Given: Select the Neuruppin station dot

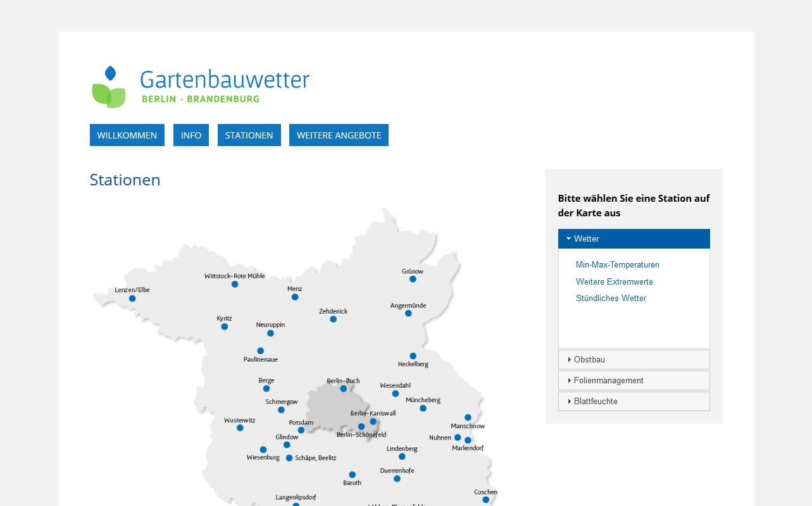Looking at the screenshot, I should coord(270,333).
